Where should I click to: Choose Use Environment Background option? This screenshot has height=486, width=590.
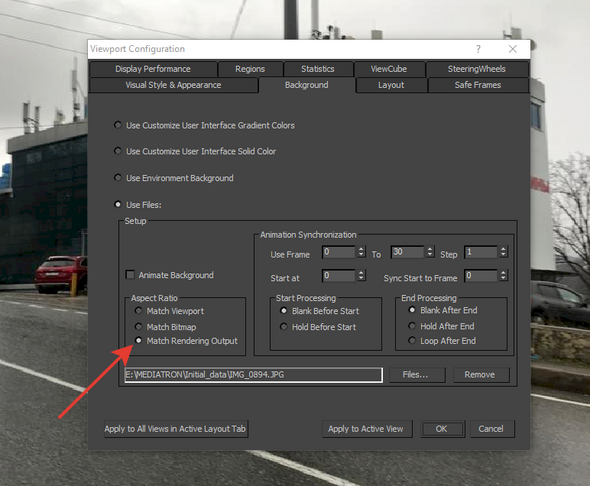coord(118,178)
